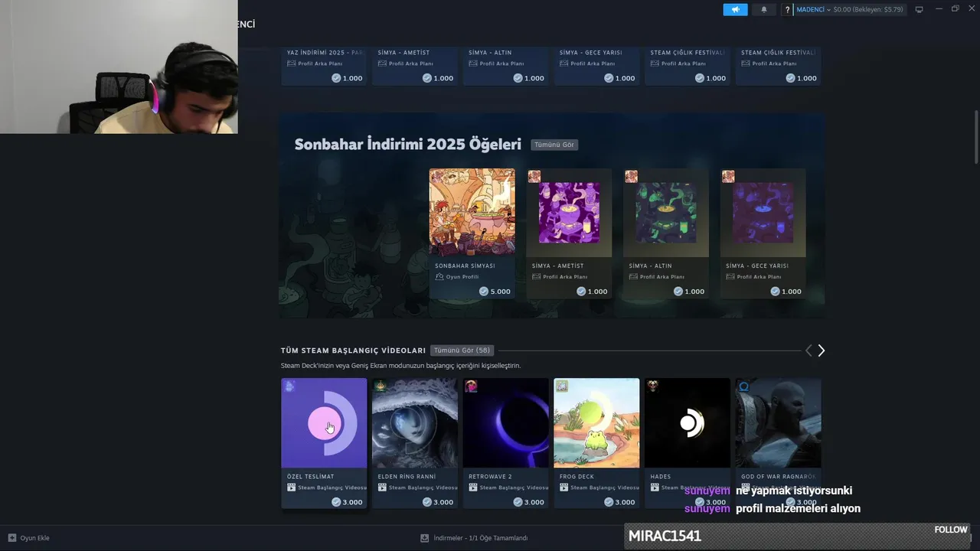The height and width of the screenshot is (551, 980).
Task: Click game badge icon on Elden Ring Ranni card
Action: pos(380,386)
